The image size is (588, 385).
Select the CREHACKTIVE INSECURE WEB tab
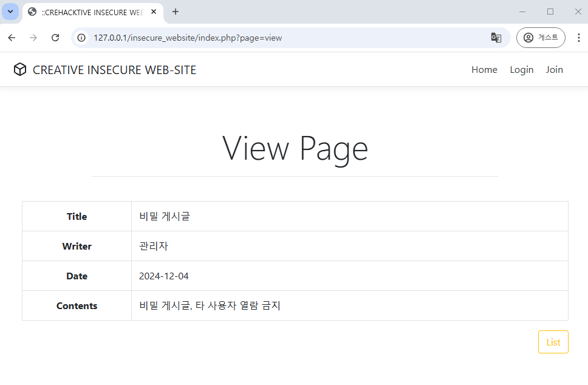pos(92,12)
